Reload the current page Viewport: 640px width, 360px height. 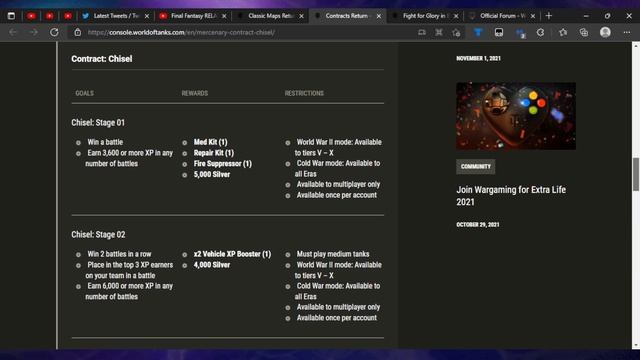[x=54, y=32]
